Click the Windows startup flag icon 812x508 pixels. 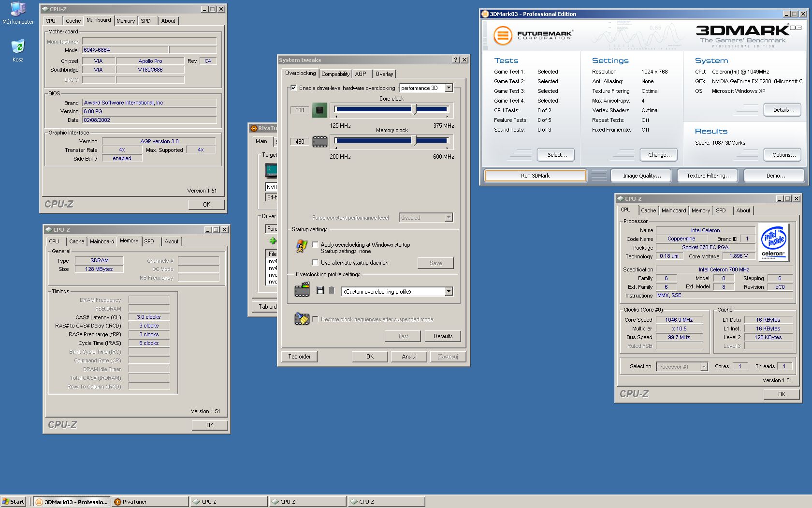[302, 246]
